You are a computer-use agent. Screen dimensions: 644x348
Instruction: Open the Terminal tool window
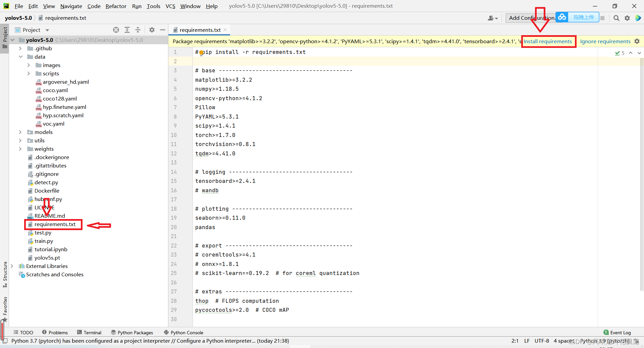coord(89,332)
